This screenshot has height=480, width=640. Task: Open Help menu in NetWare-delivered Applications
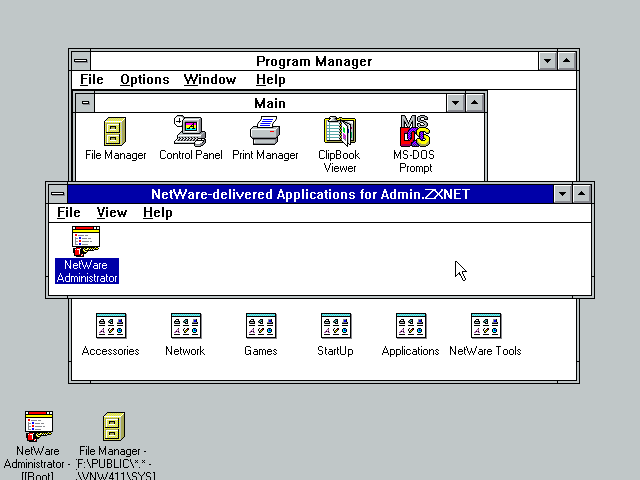(x=158, y=213)
